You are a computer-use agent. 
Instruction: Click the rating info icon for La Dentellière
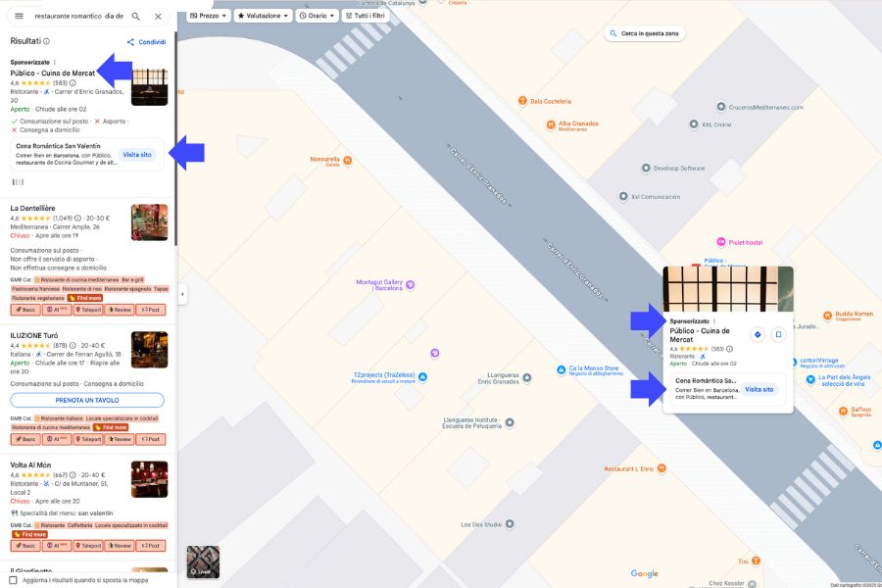pos(78,218)
